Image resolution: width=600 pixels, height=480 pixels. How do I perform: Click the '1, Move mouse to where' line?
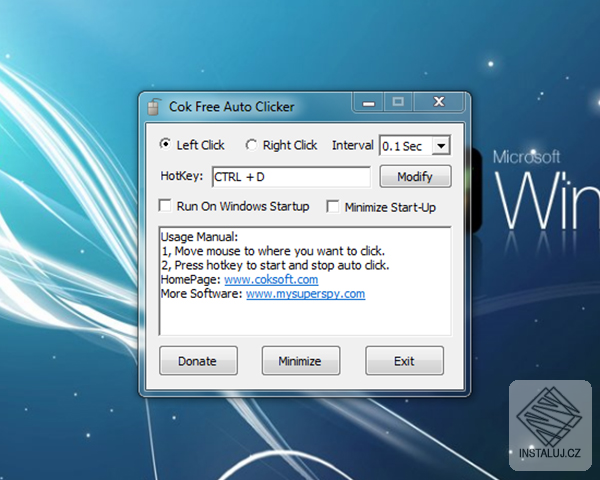click(x=273, y=251)
